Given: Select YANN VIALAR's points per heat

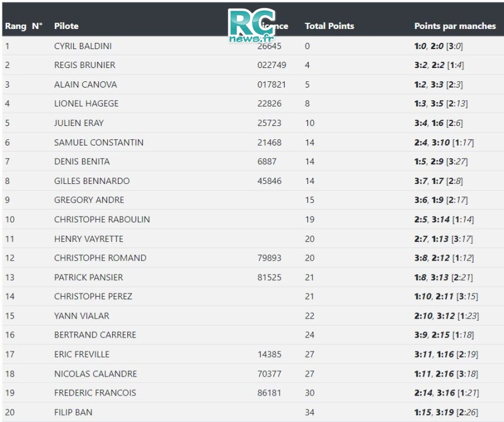Looking at the screenshot, I should (x=447, y=316).
